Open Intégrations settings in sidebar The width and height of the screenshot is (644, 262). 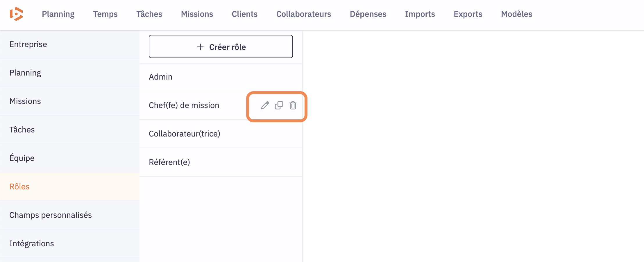pos(32,244)
